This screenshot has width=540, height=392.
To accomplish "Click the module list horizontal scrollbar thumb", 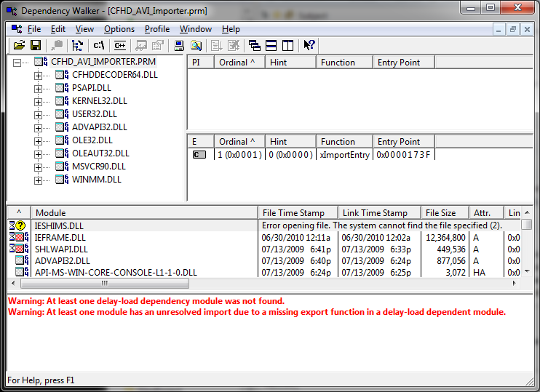I will [x=104, y=283].
